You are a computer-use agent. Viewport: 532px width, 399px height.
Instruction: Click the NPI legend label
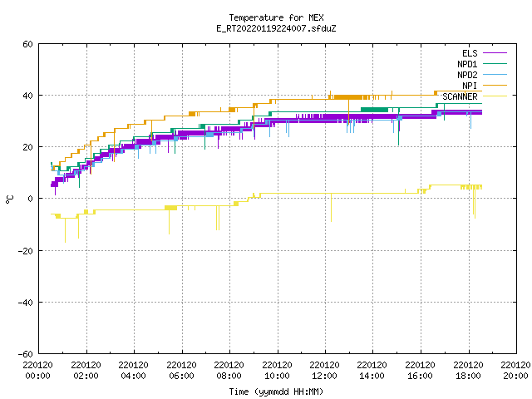(470, 86)
